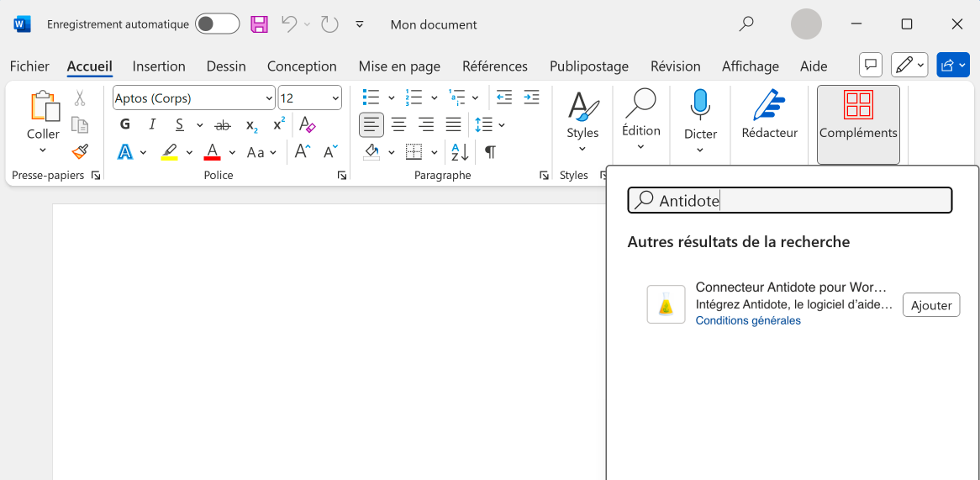Cut selection with the scissors icon

pos(80,98)
